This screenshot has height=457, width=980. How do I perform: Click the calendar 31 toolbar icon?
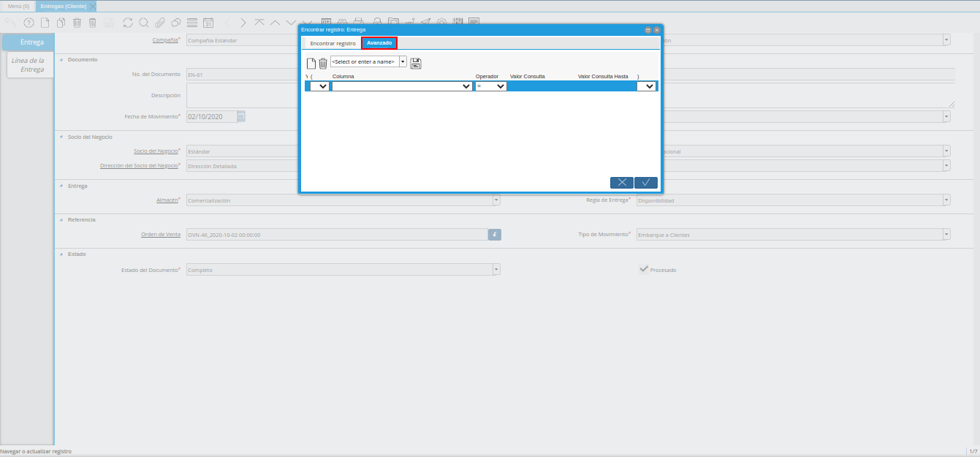(x=208, y=23)
